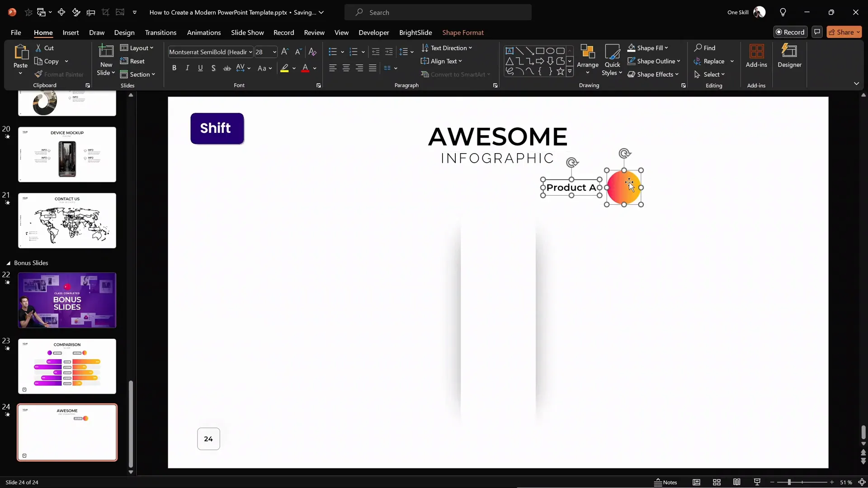Toggle the Notes pane

665,482
